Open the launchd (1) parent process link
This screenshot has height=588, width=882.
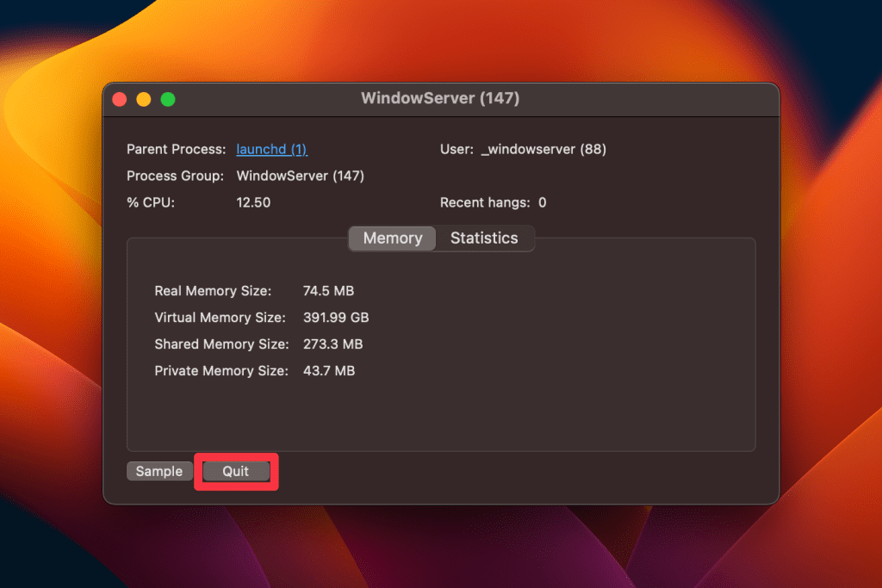(271, 149)
